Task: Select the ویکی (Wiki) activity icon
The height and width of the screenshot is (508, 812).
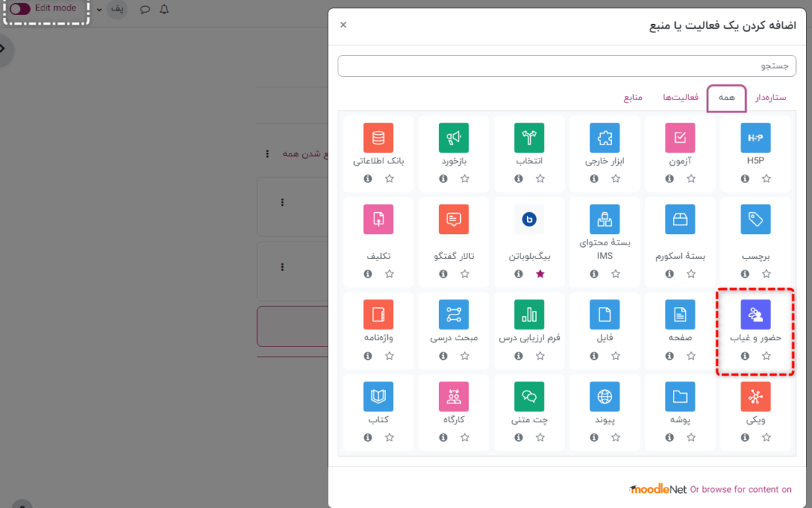Action: tap(755, 397)
